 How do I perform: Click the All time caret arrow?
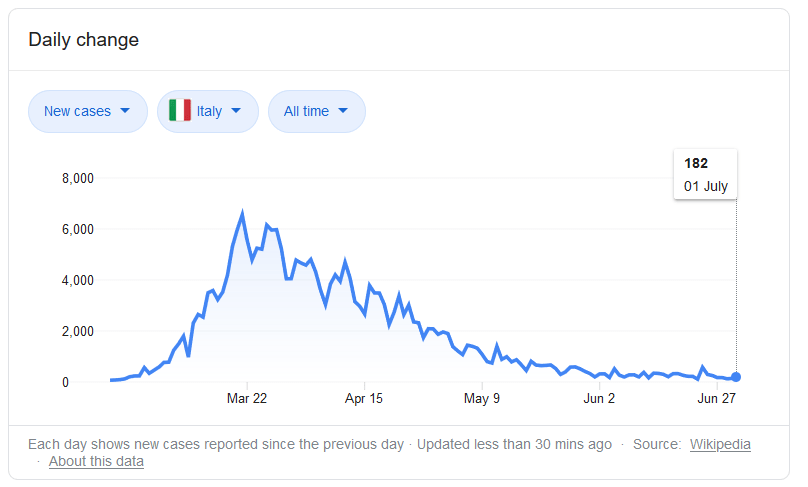343,111
